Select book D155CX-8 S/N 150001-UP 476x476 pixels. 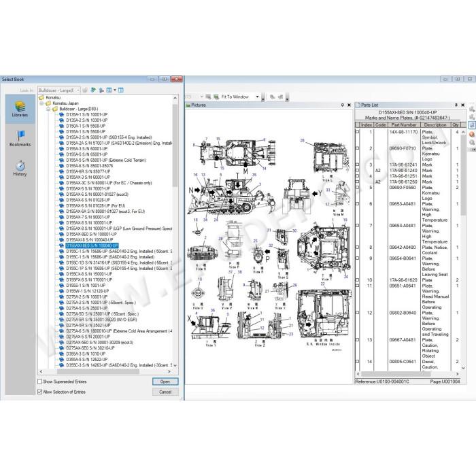[x=89, y=274]
